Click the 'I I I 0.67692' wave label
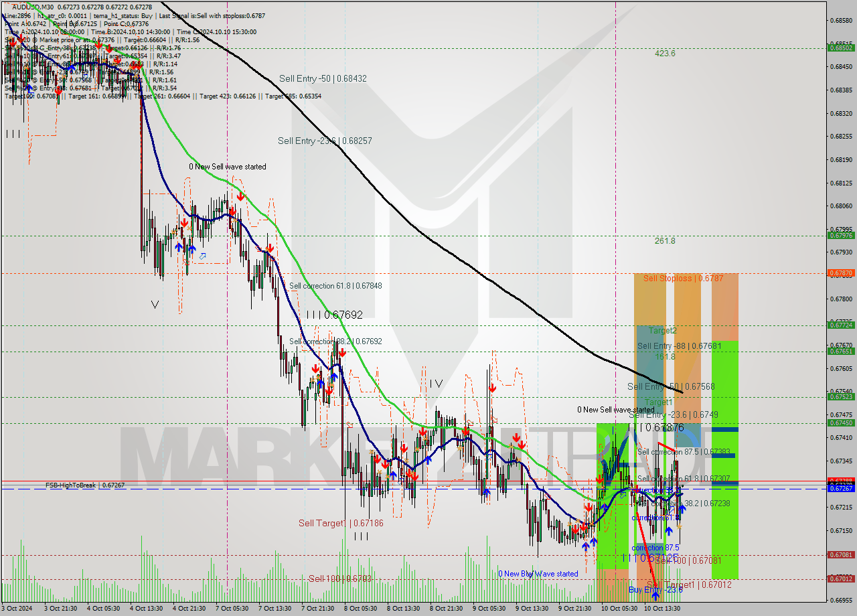 (x=334, y=314)
